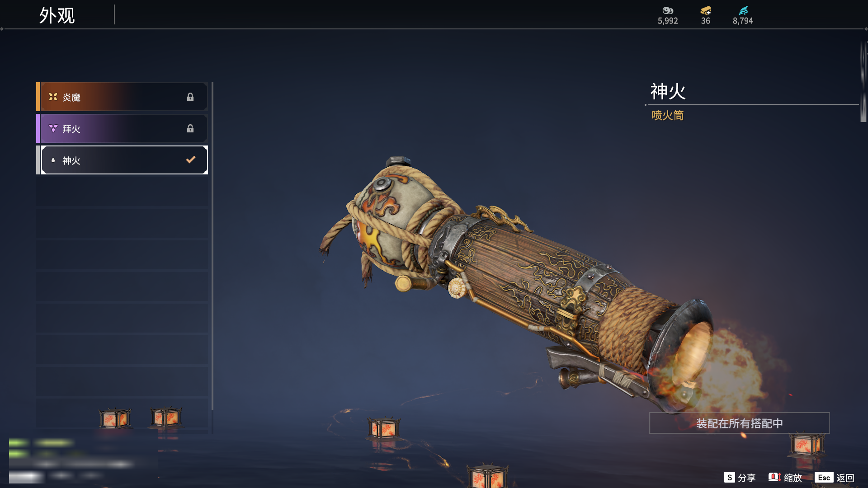Open the 外观 tab heading
This screenshot has height=488, width=868.
57,15
